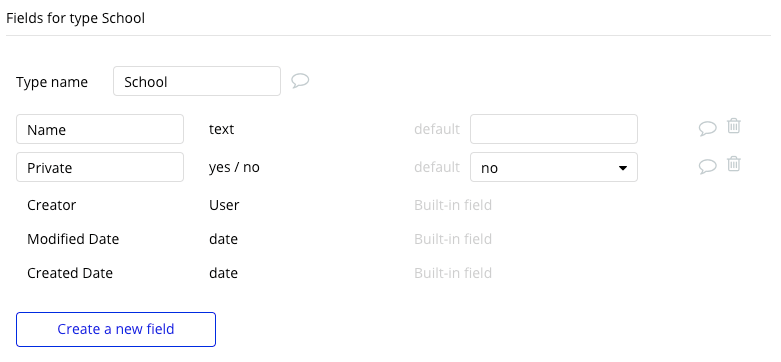
Task: Create a new field
Action: (116, 330)
